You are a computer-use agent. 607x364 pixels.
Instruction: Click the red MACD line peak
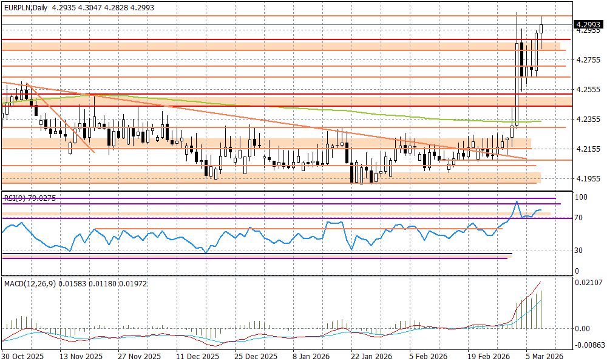(x=540, y=283)
